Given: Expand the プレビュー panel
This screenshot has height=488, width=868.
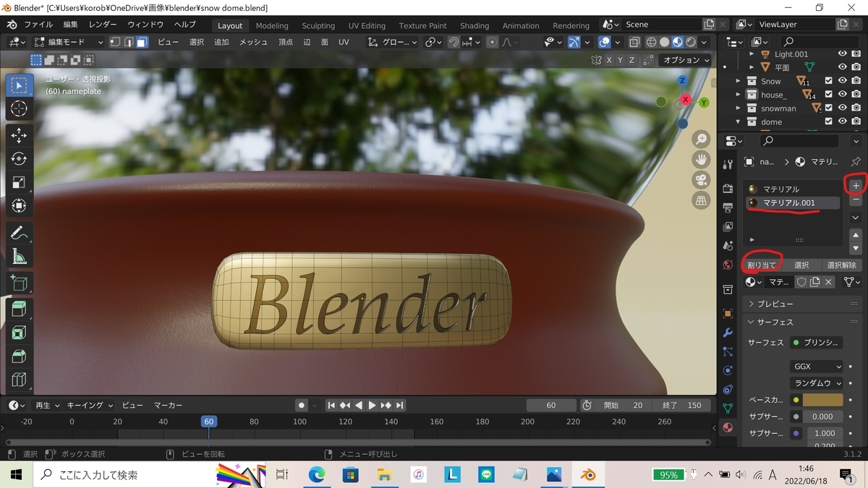Looking at the screenshot, I should coord(801,304).
